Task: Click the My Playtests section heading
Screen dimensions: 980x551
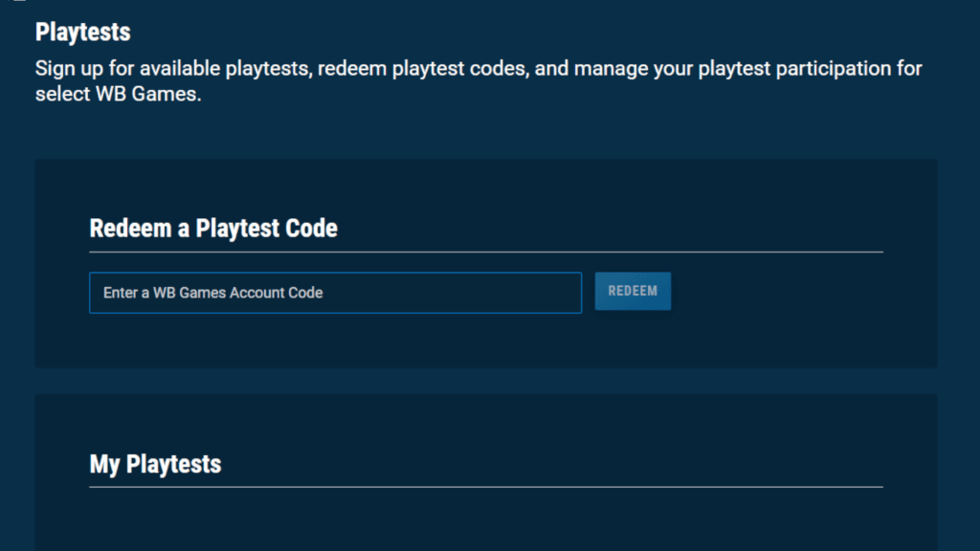Action: 154,465
